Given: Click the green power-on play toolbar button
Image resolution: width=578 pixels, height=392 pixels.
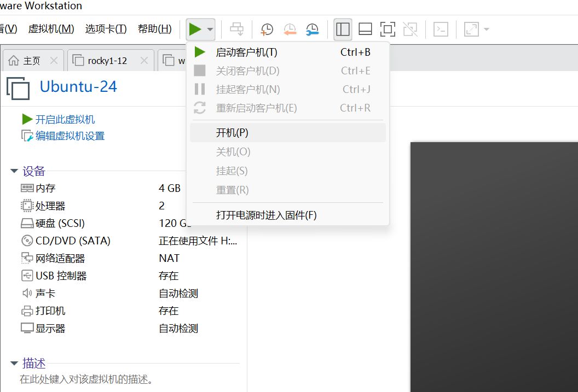Looking at the screenshot, I should 195,29.
